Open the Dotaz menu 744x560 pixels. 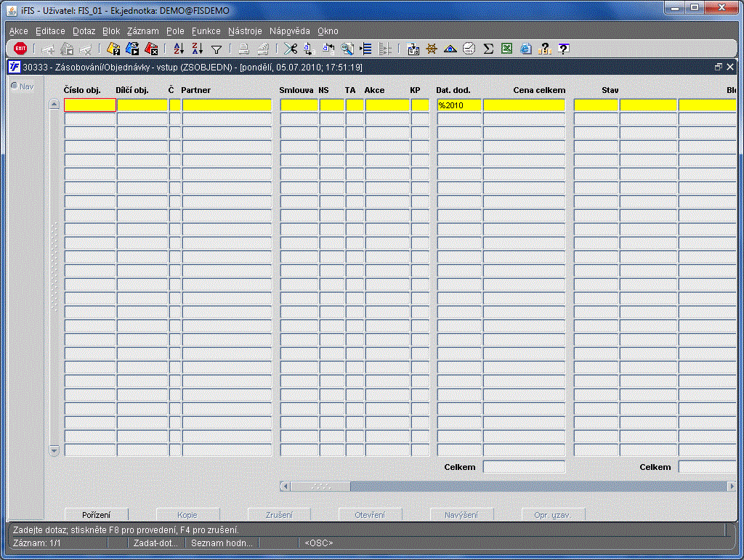coord(84,31)
